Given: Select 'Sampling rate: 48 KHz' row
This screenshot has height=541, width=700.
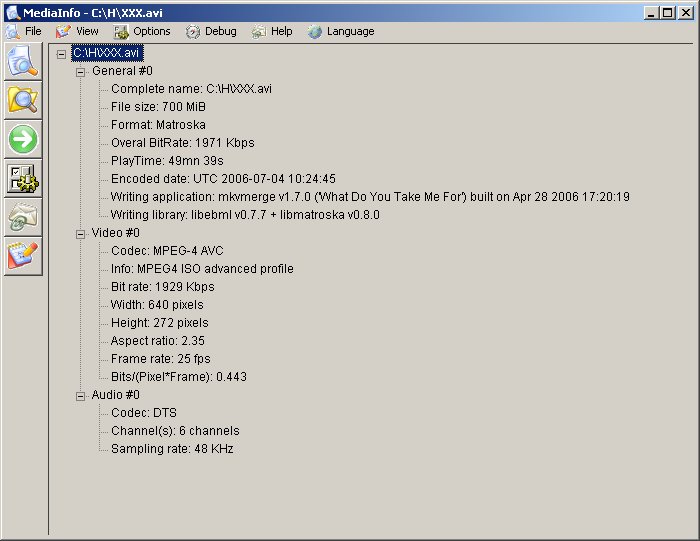Looking at the screenshot, I should 172,449.
